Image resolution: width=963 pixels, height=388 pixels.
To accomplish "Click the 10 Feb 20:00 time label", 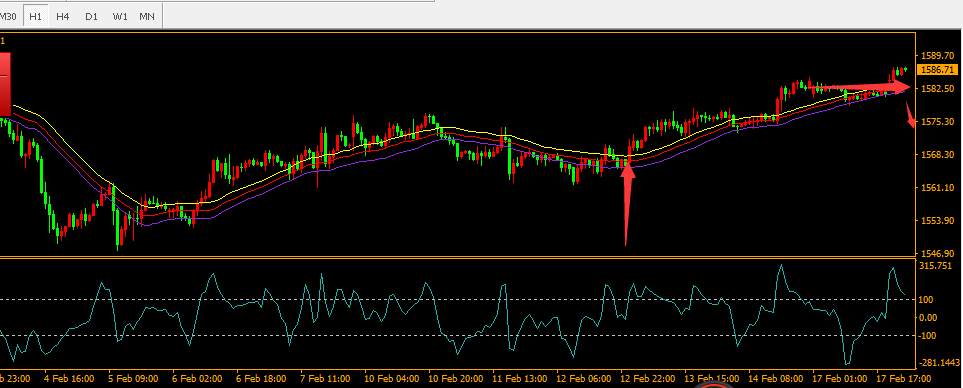I will 455,379.
